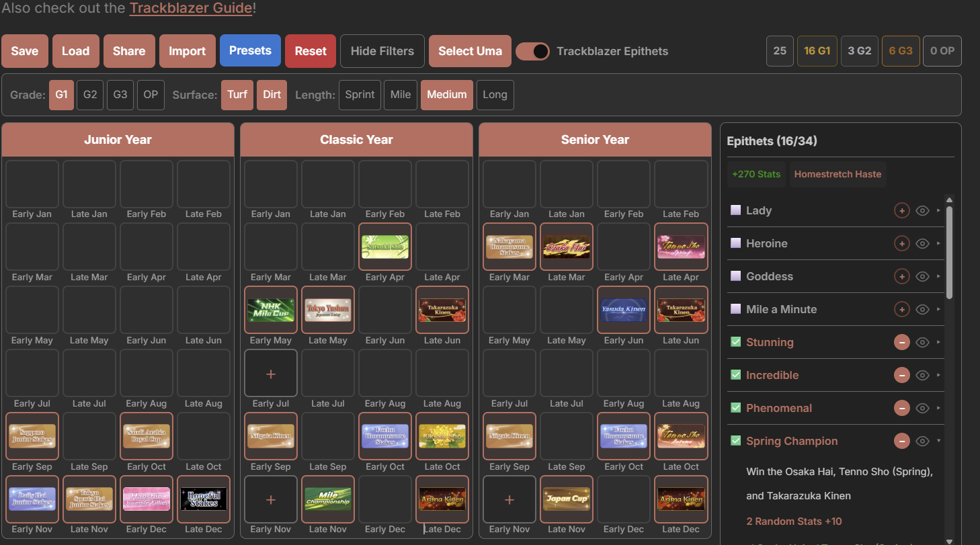Expand the Mile a Minute epithet
This screenshot has height=545, width=980.
938,309
